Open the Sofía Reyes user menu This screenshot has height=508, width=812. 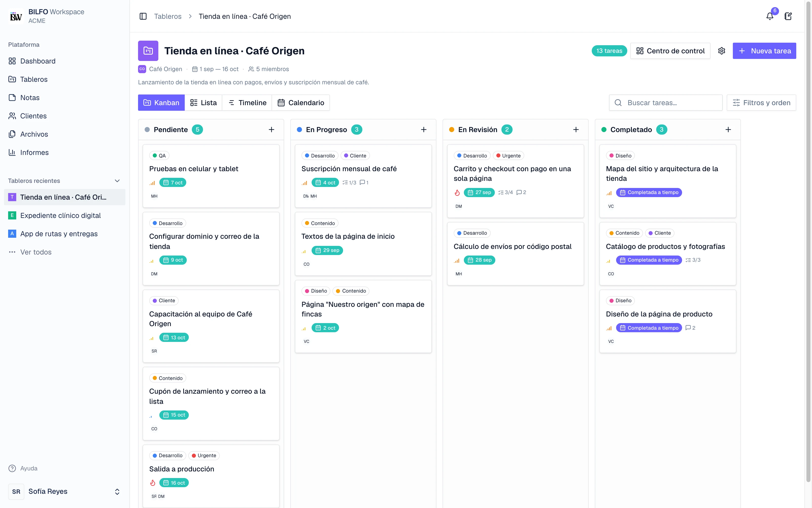pyautogui.click(x=64, y=491)
